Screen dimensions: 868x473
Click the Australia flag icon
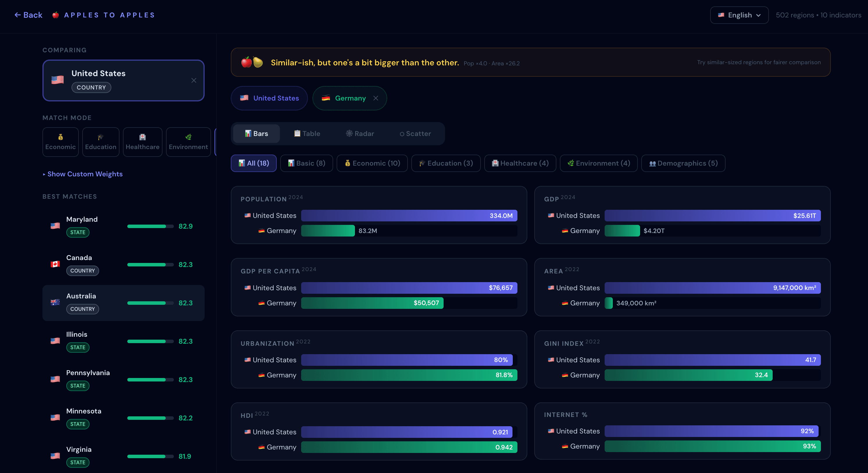(x=55, y=302)
